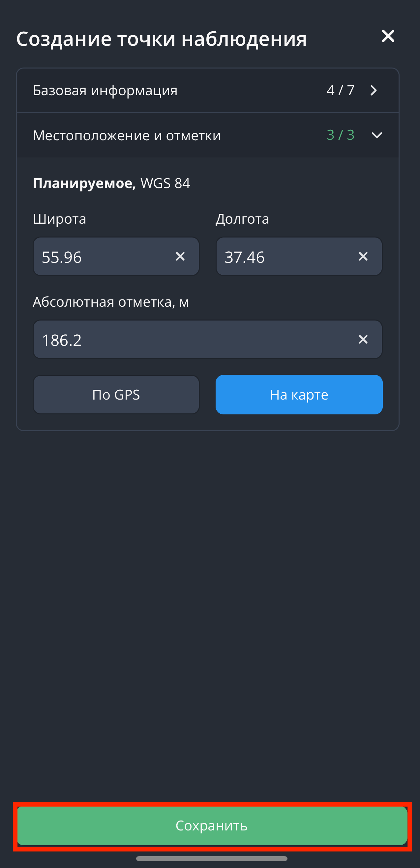This screenshot has width=420, height=868.
Task: Open the Базовая информация section
Action: click(105, 90)
